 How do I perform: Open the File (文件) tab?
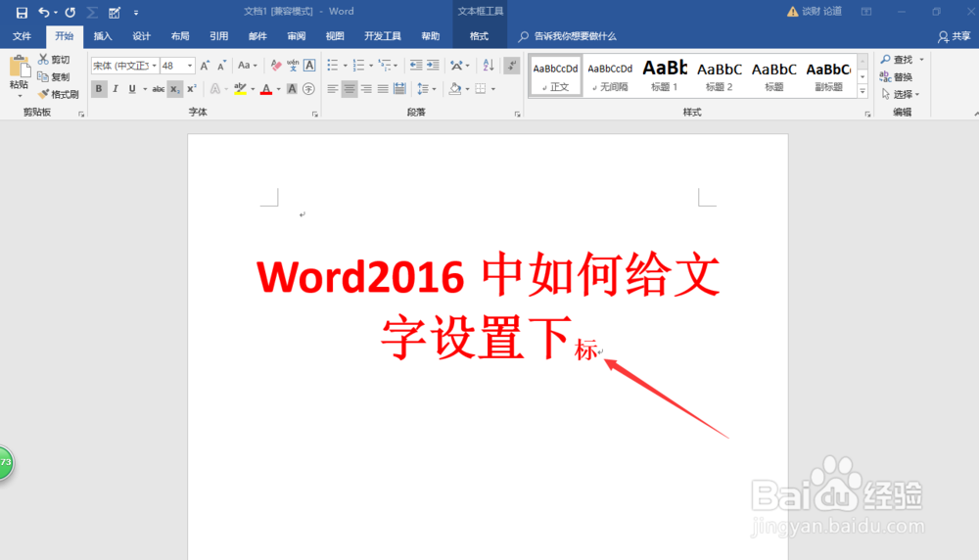tap(22, 36)
